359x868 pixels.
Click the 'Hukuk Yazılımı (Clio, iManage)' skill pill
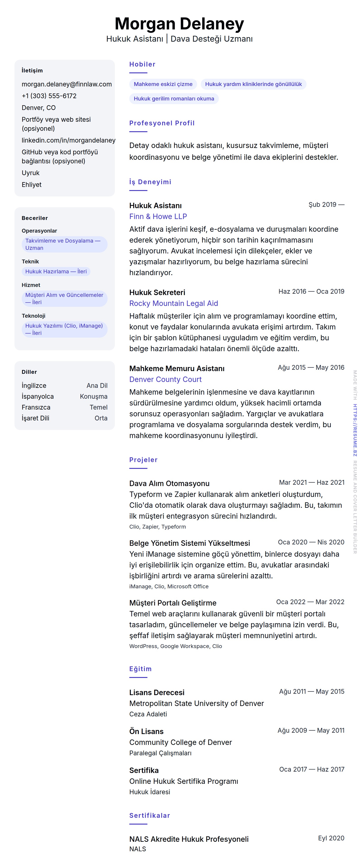tap(64, 329)
